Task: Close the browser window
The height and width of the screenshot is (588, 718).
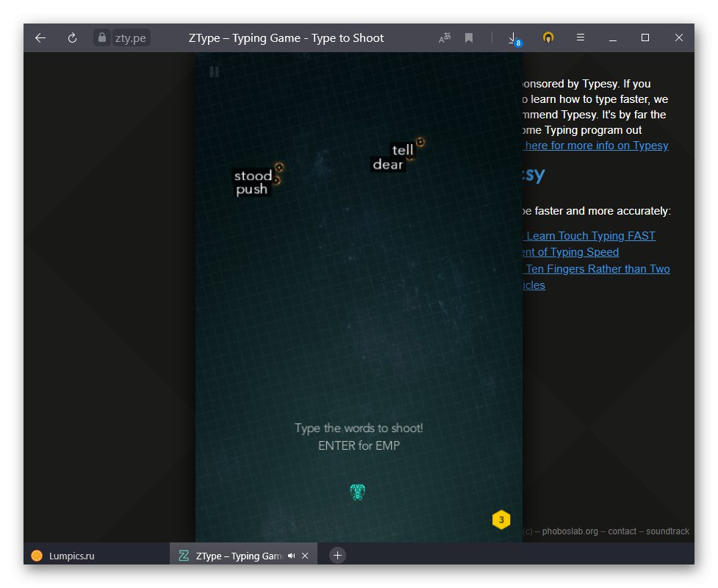Action: point(678,37)
